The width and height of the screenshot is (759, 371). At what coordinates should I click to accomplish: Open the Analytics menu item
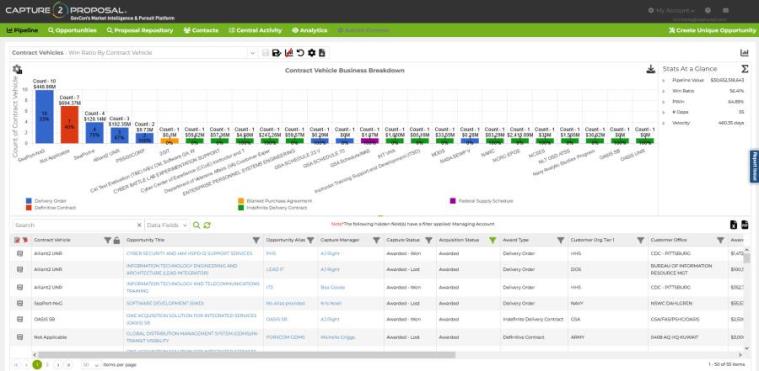[x=310, y=30]
